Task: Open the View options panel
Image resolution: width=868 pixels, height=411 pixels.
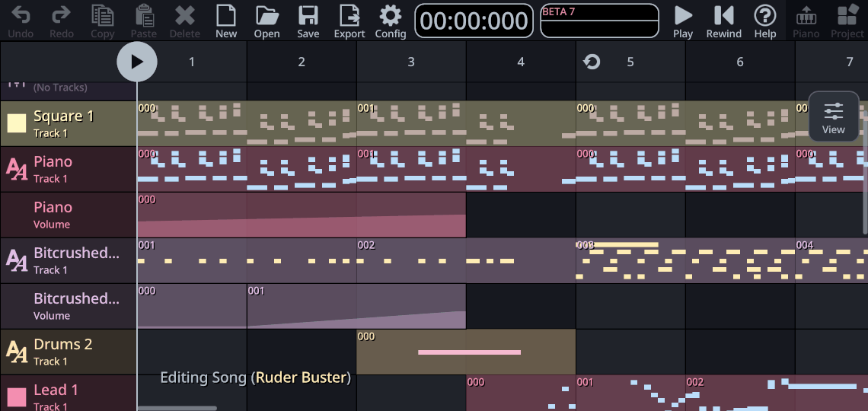Action: [833, 116]
